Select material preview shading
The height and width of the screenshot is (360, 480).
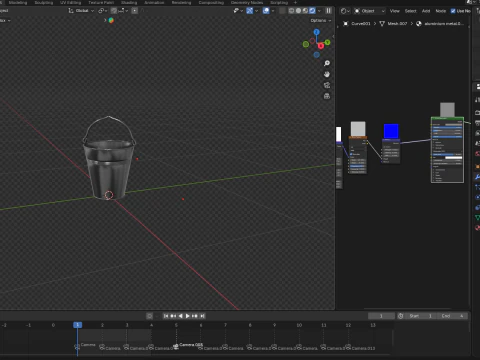click(305, 11)
